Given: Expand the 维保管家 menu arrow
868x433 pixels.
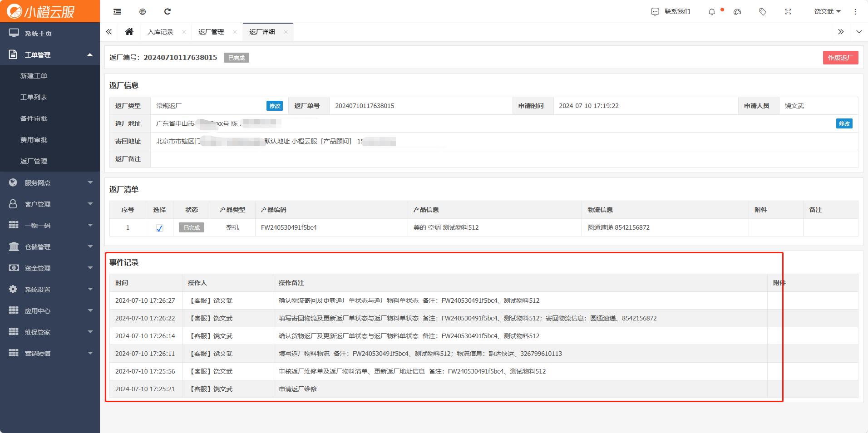Looking at the screenshot, I should coord(90,332).
